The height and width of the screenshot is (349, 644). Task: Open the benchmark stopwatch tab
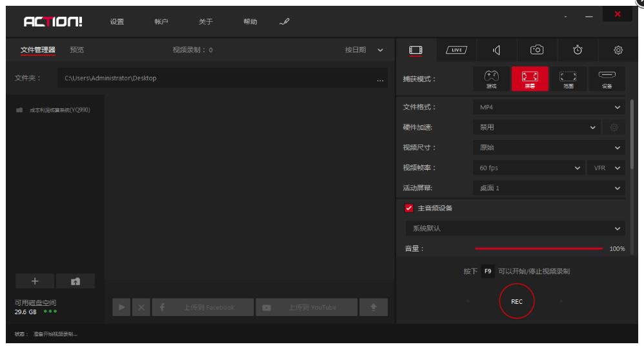pos(578,50)
